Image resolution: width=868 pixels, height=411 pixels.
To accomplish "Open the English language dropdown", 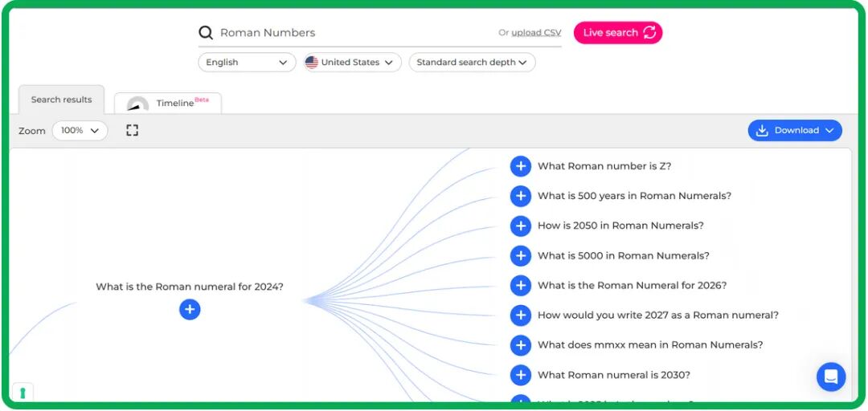I will coord(247,63).
